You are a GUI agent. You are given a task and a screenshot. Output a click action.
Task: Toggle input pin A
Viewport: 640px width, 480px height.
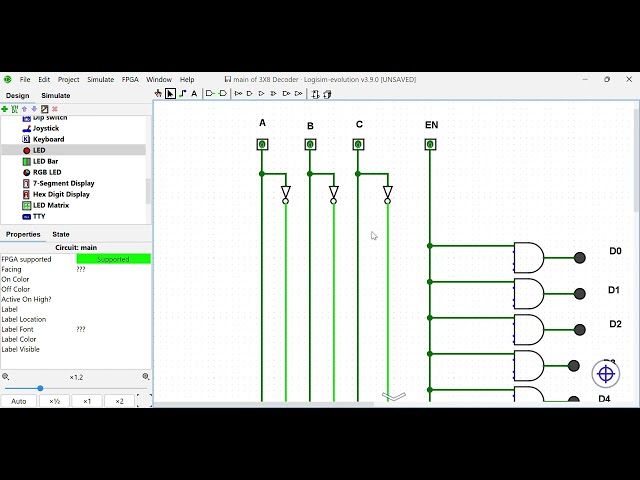click(262, 144)
